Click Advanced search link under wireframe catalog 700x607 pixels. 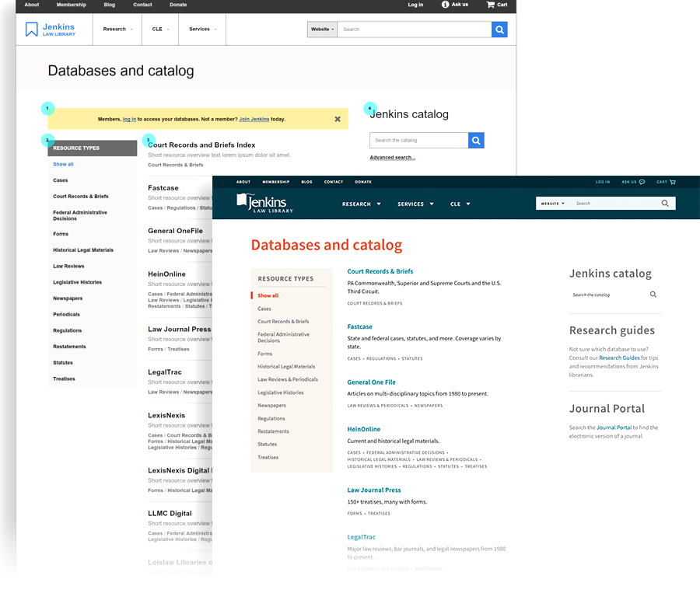(393, 158)
